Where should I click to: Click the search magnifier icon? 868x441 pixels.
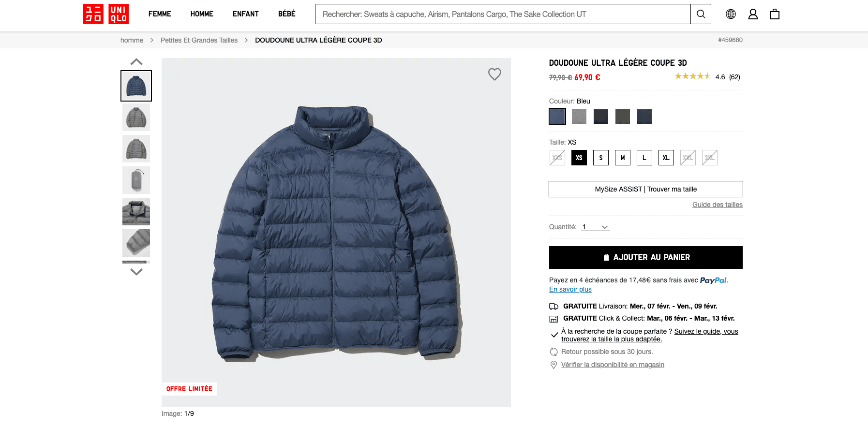[701, 14]
